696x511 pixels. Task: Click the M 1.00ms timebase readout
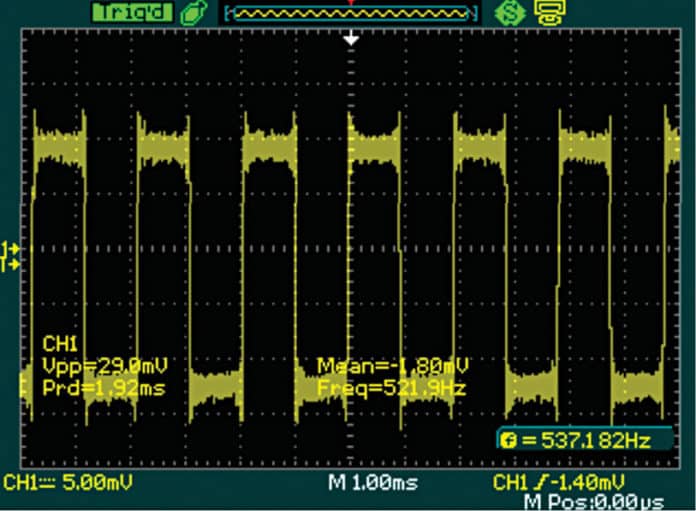click(x=373, y=482)
